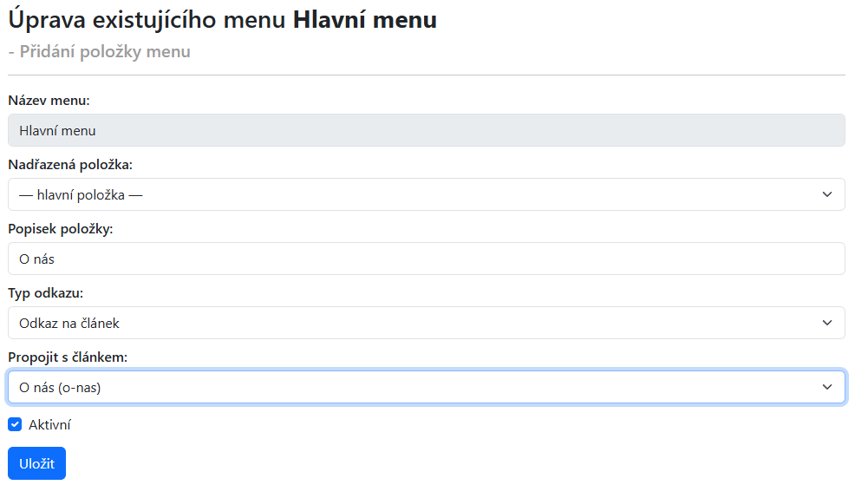Image resolution: width=868 pixels, height=498 pixels.
Task: Click the chevron arrow beside O nás (o-nas)
Action: click(x=826, y=387)
